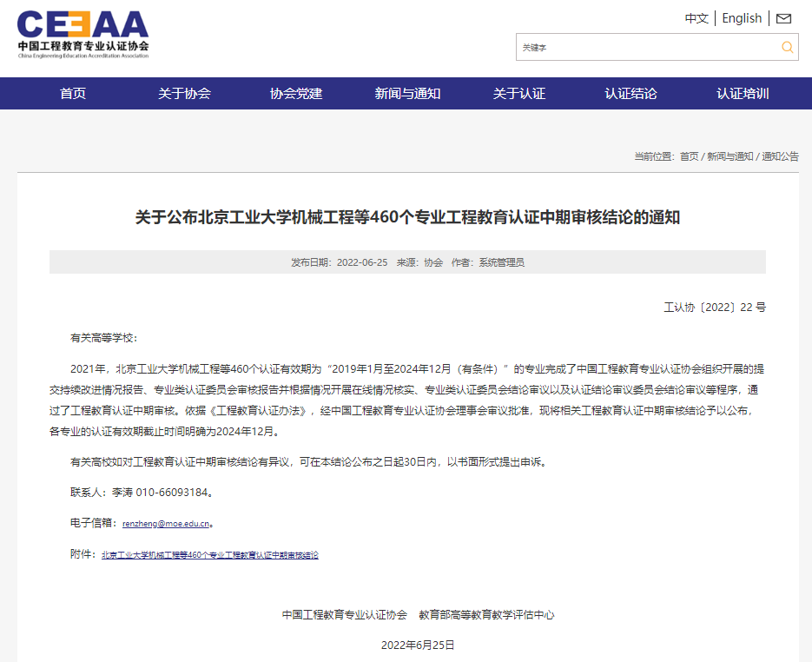
Task: Switch language to 中文
Action: [696, 18]
